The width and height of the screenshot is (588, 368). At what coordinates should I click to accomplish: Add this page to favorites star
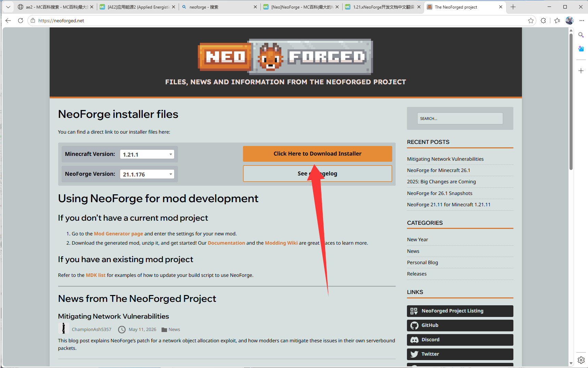[531, 21]
